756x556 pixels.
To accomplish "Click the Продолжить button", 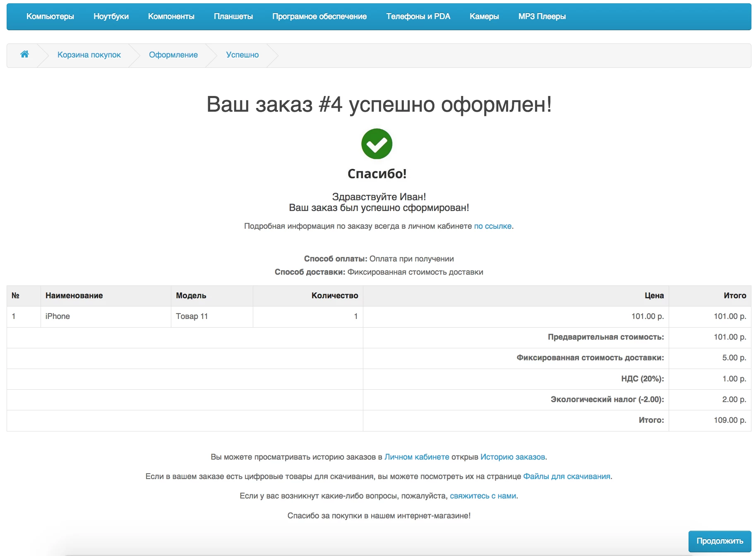I will [x=720, y=541].
